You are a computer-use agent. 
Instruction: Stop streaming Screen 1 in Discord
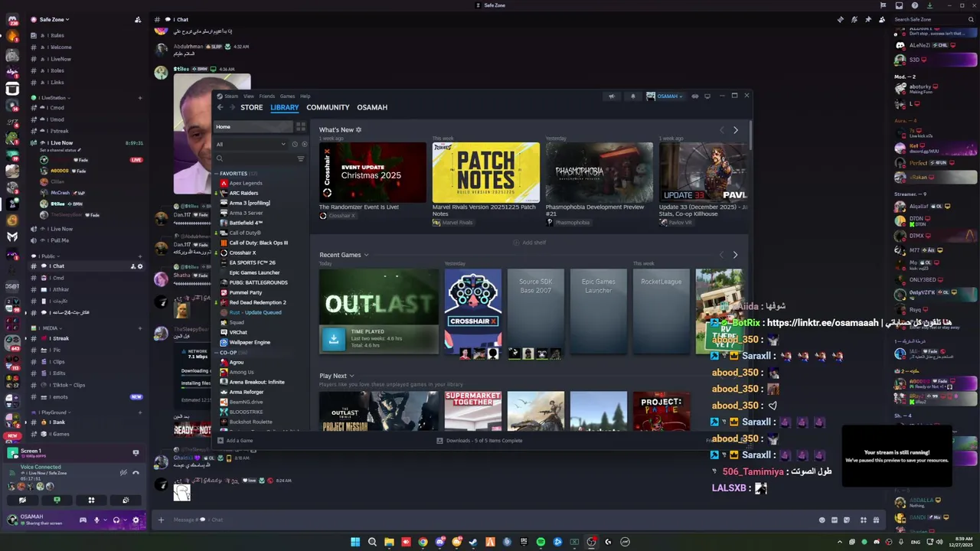[136, 452]
